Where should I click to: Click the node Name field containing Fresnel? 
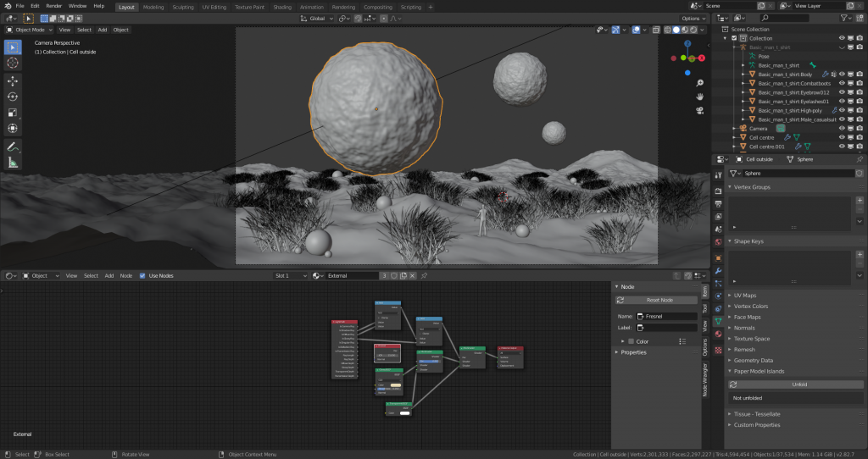(x=666, y=317)
